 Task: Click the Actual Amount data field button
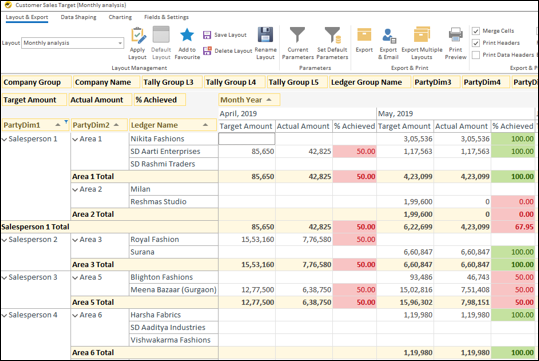[100, 100]
